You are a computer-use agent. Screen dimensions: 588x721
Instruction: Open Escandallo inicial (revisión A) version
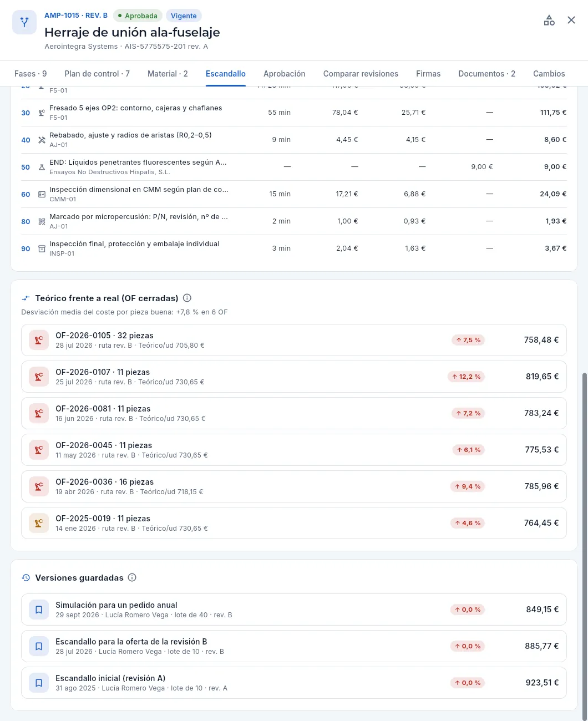pyautogui.click(x=294, y=683)
